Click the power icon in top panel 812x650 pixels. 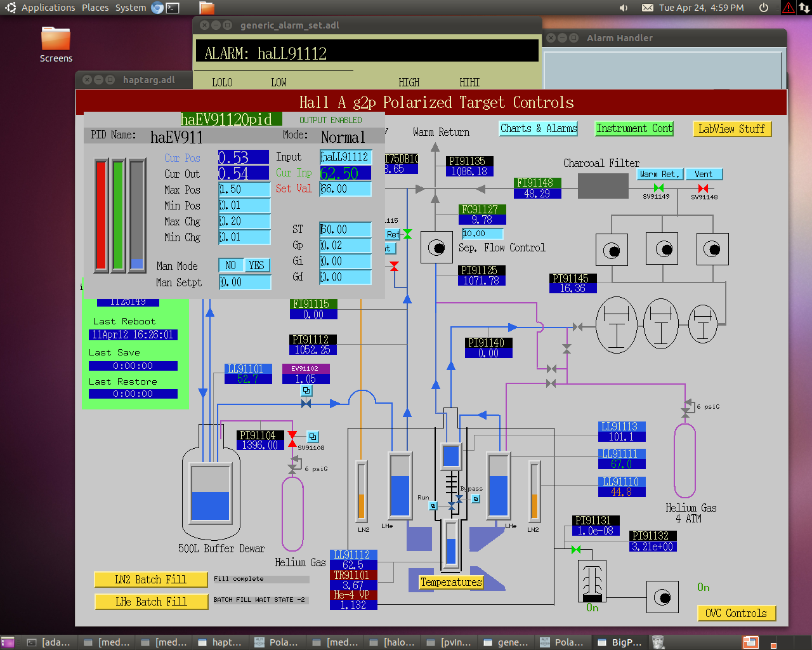[764, 8]
